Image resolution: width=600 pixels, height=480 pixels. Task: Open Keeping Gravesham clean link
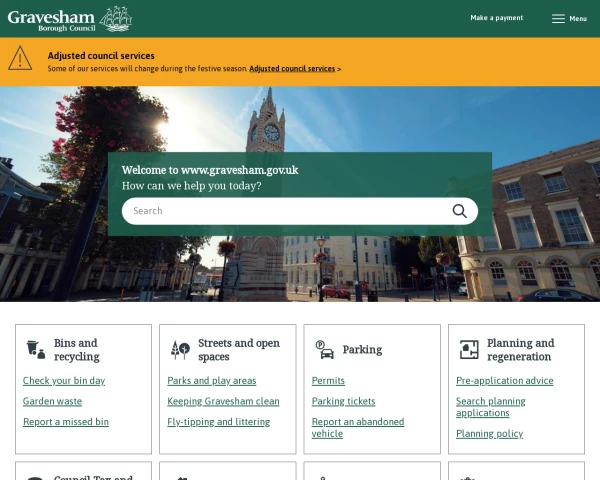click(223, 401)
